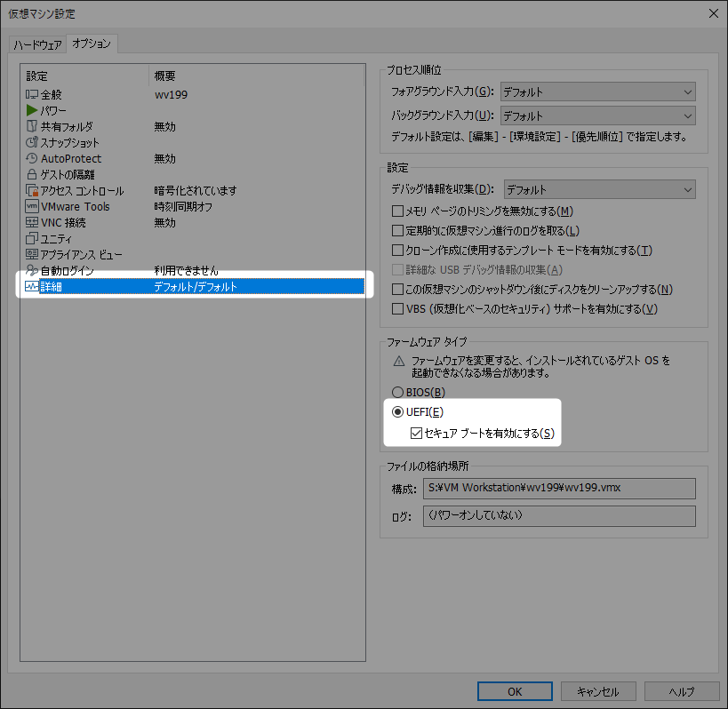Open バックグラウンド入力 priority dropdown
728x709 pixels.
[x=597, y=116]
